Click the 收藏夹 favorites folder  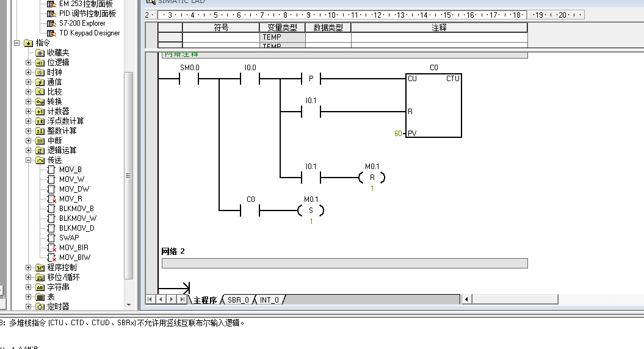58,53
